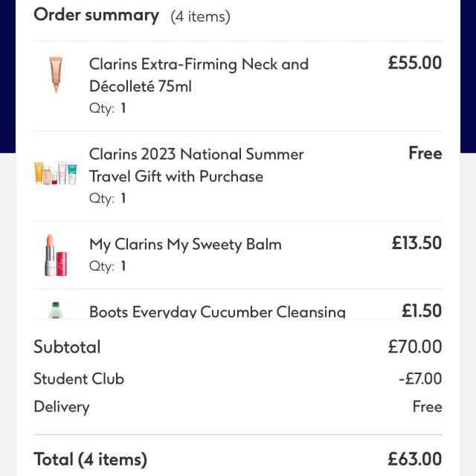476x476 pixels.
Task: Click the Student Club discount row label
Action: pyautogui.click(x=79, y=379)
